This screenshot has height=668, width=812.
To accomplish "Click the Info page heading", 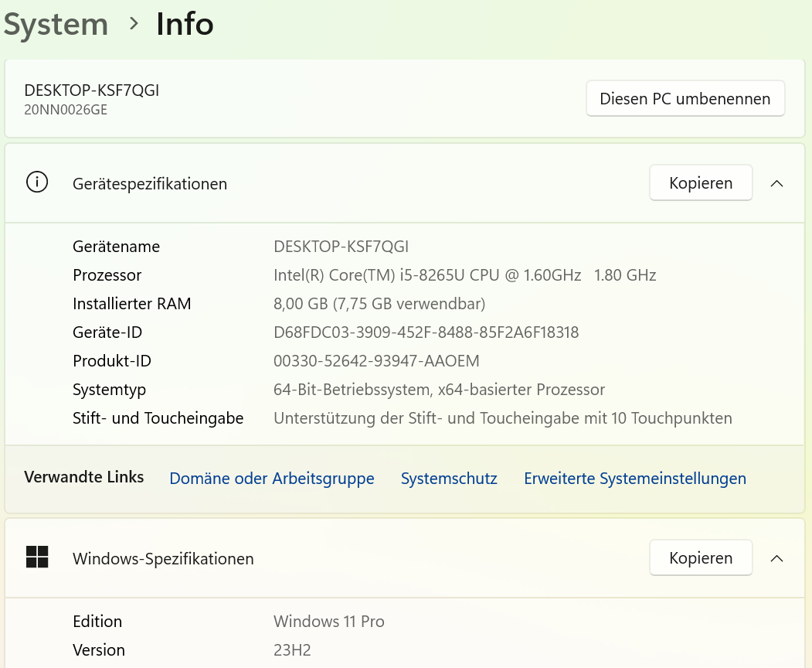I will click(185, 25).
